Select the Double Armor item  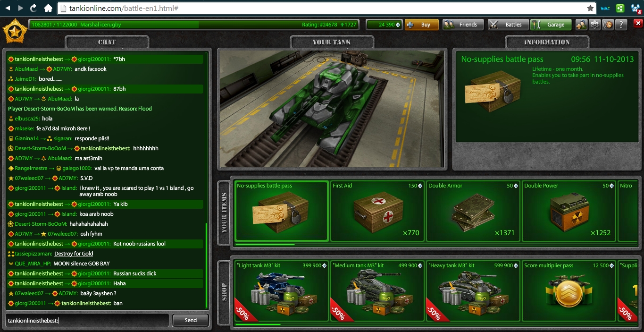click(x=473, y=211)
